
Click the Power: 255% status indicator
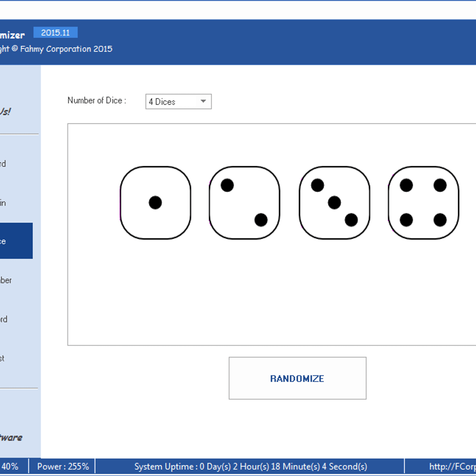[x=63, y=466]
